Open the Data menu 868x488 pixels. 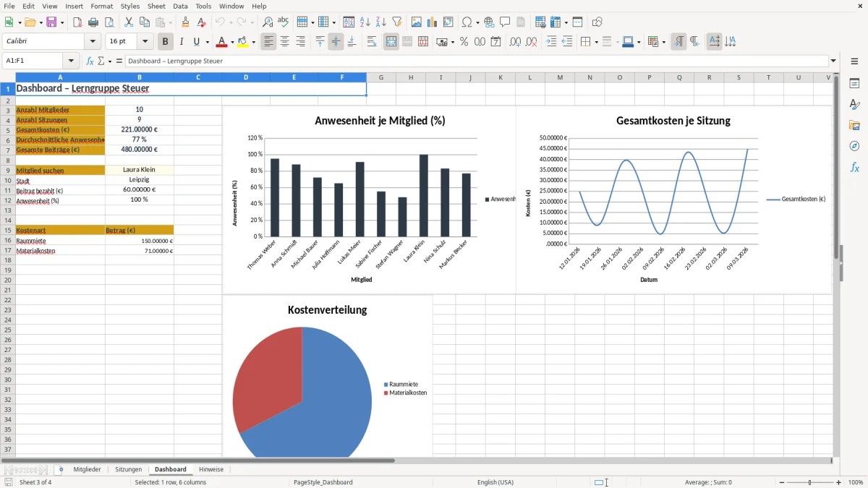(180, 6)
